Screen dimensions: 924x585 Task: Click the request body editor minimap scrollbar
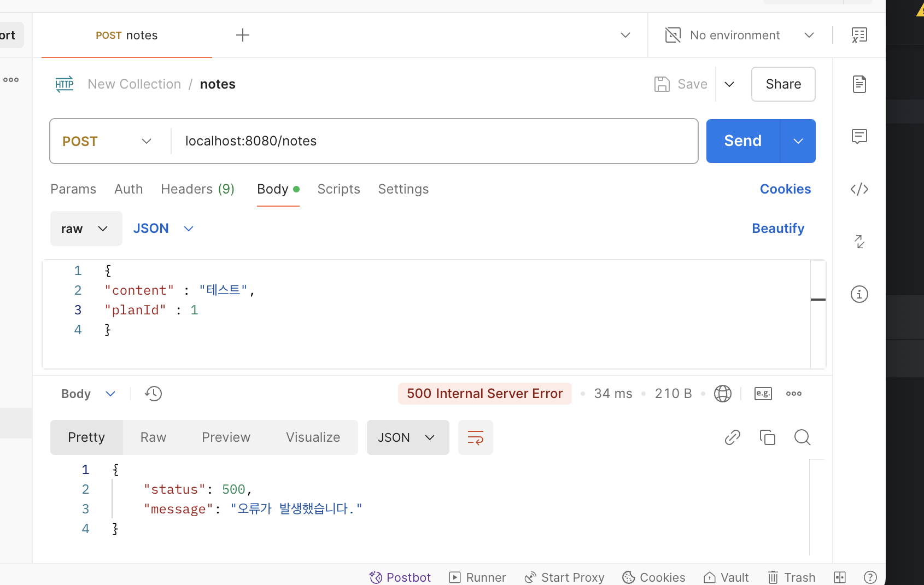pyautogui.click(x=818, y=314)
